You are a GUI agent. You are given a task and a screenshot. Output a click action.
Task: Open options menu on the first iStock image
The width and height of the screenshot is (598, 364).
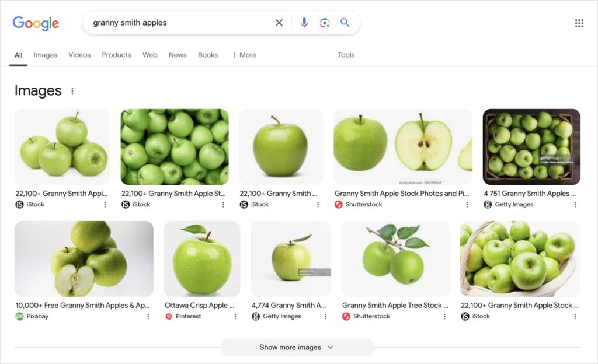tap(105, 205)
